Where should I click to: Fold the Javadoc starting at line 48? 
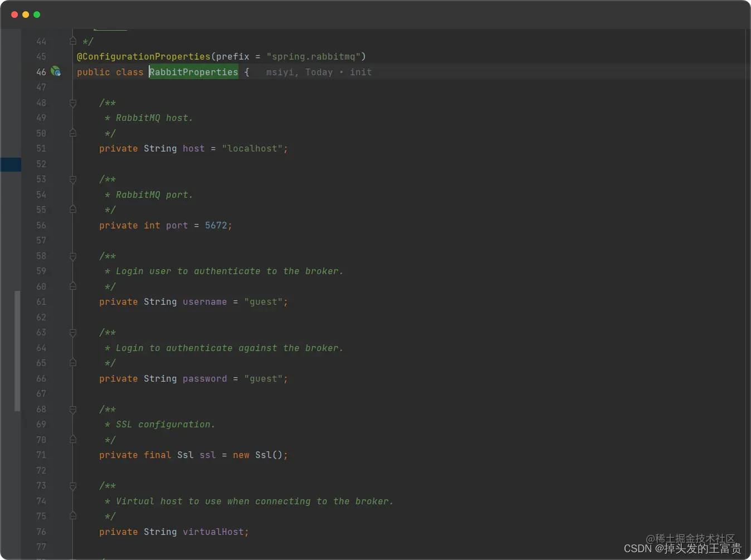(x=73, y=103)
